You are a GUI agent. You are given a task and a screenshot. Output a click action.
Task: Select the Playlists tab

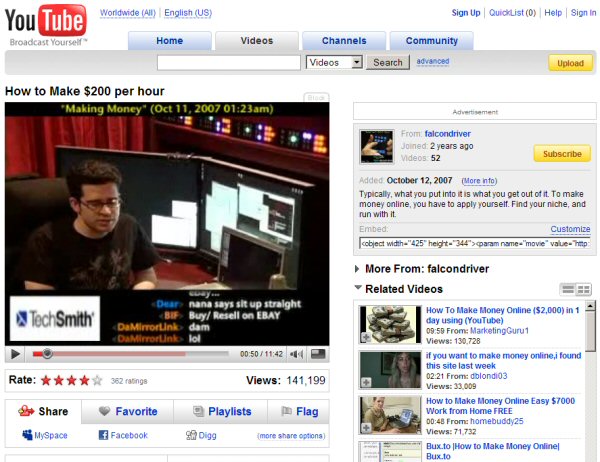pyautogui.click(x=221, y=411)
